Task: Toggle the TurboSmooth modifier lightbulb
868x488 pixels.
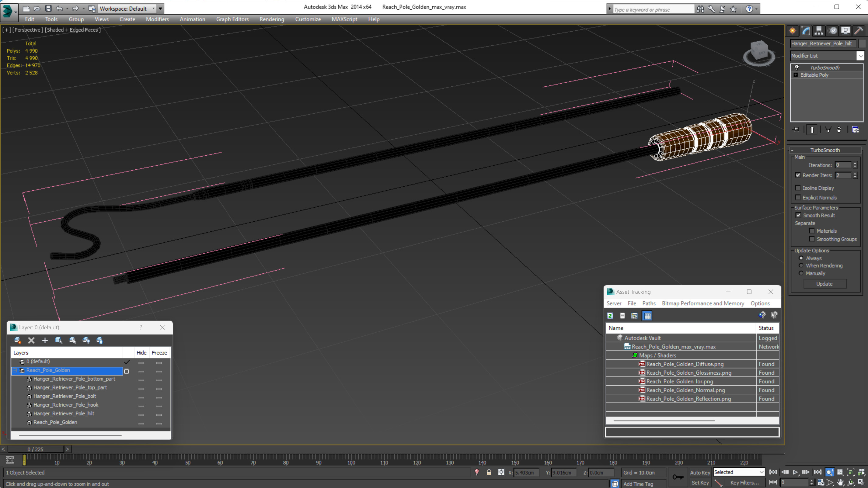Action: coord(797,67)
